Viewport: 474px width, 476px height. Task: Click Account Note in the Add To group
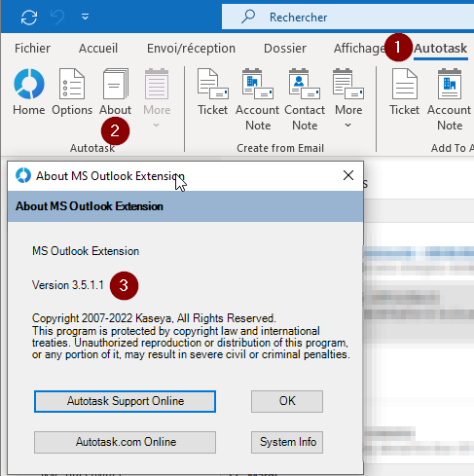tap(450, 99)
